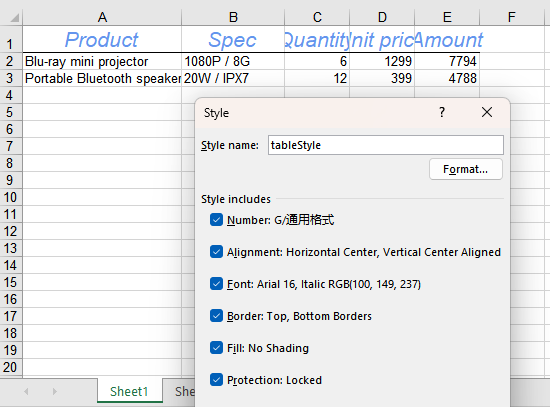Select column F header
The height and width of the screenshot is (407, 550).
tap(512, 17)
